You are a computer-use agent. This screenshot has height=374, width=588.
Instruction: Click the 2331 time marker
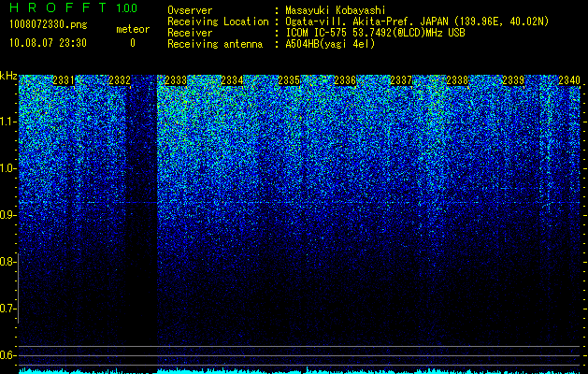(64, 80)
